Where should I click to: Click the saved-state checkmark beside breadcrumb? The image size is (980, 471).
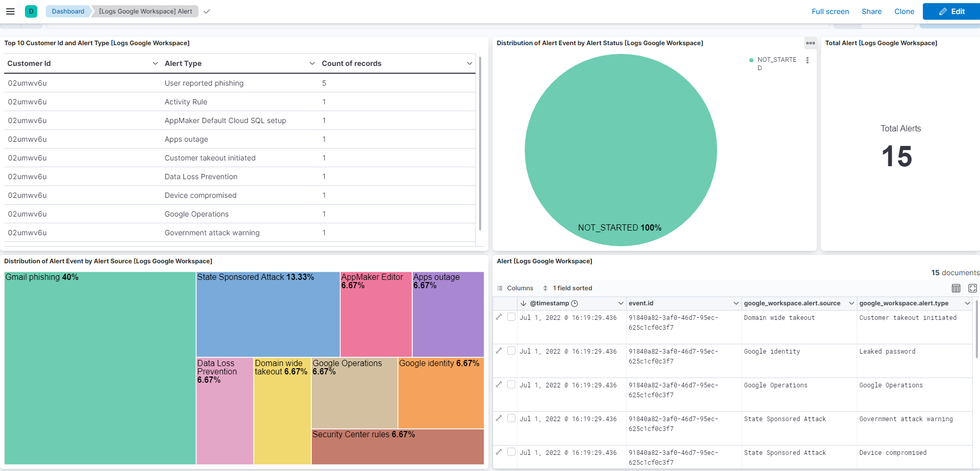(207, 11)
